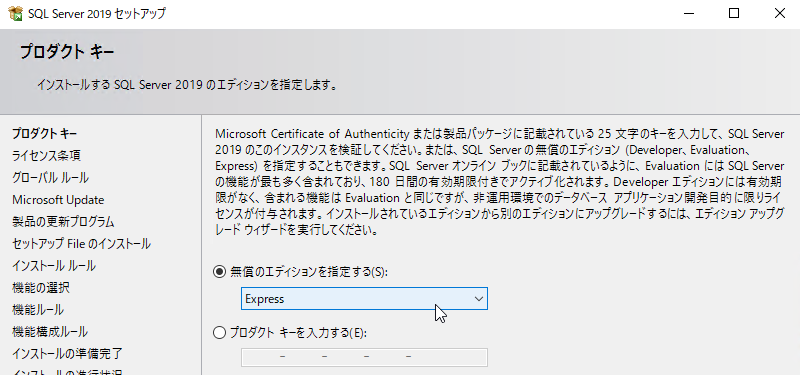This screenshot has width=800, height=375.
Task: Open the 機能の選択 step
Action: [x=41, y=288]
